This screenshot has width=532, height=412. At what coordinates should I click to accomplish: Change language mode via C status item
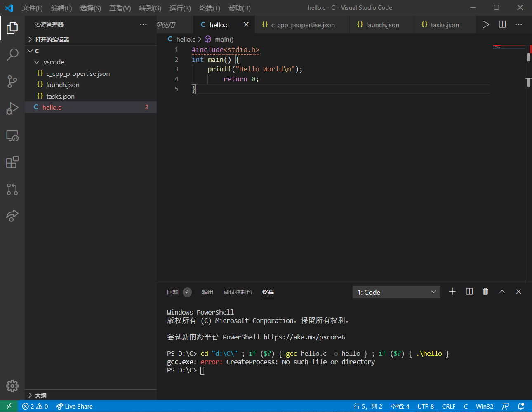coord(466,406)
